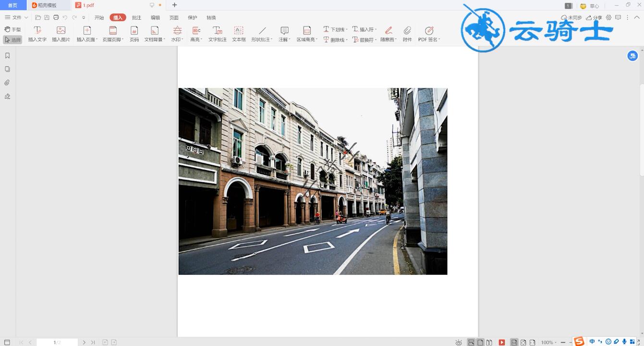The height and width of the screenshot is (346, 644).
Task: Click the blue floating save button
Action: 632,56
